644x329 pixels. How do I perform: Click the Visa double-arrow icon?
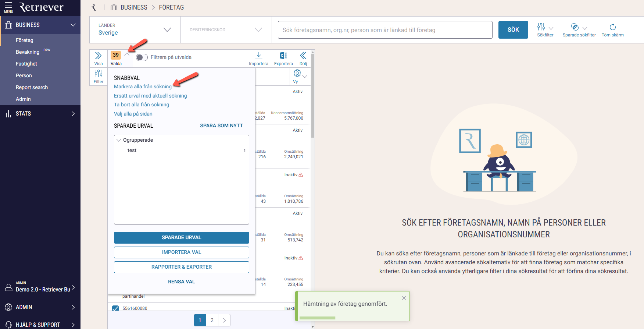(x=98, y=56)
